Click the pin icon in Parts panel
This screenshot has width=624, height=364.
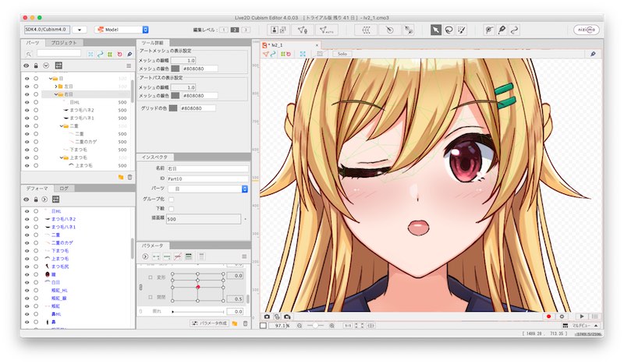point(129,54)
